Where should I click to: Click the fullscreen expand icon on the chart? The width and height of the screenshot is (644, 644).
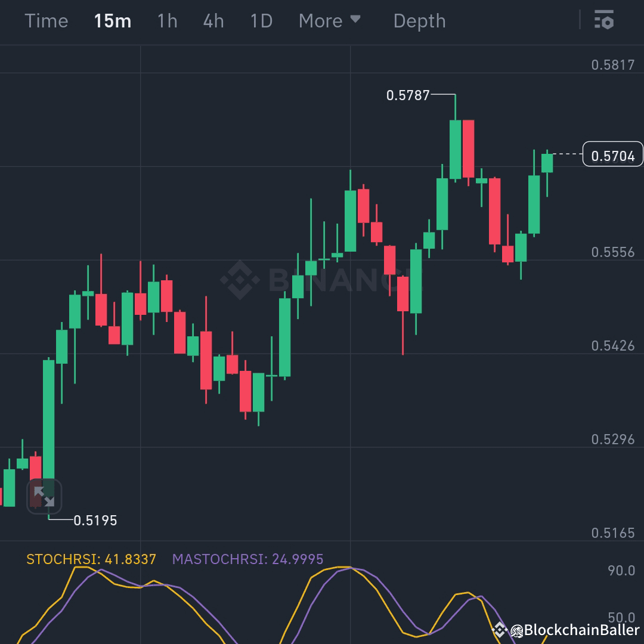[x=45, y=496]
